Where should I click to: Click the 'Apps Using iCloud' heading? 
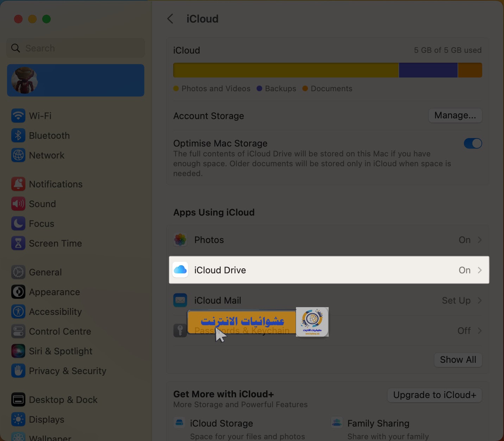214,212
